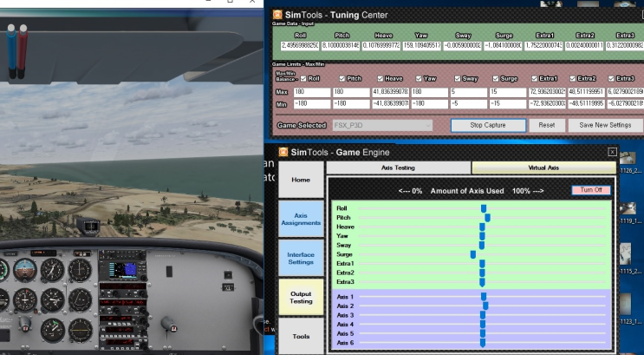
Task: Toggle the Heave Max/Min balance checkbox
Action: tap(380, 79)
